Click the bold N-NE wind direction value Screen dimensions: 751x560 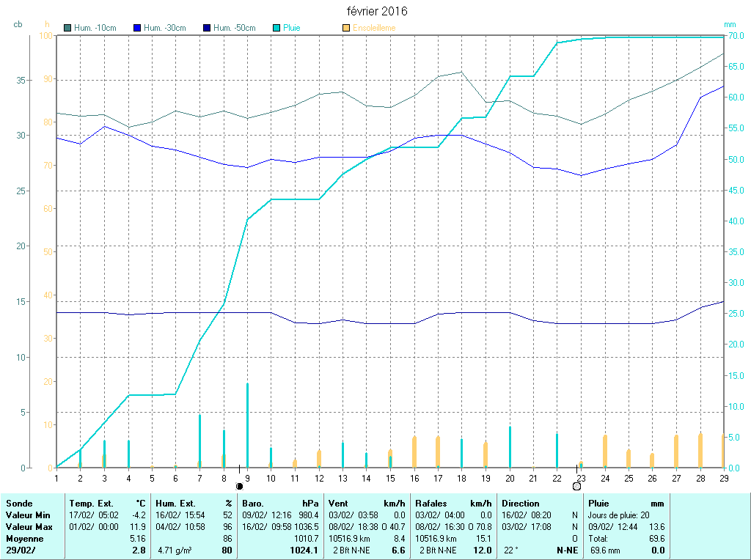point(566,550)
